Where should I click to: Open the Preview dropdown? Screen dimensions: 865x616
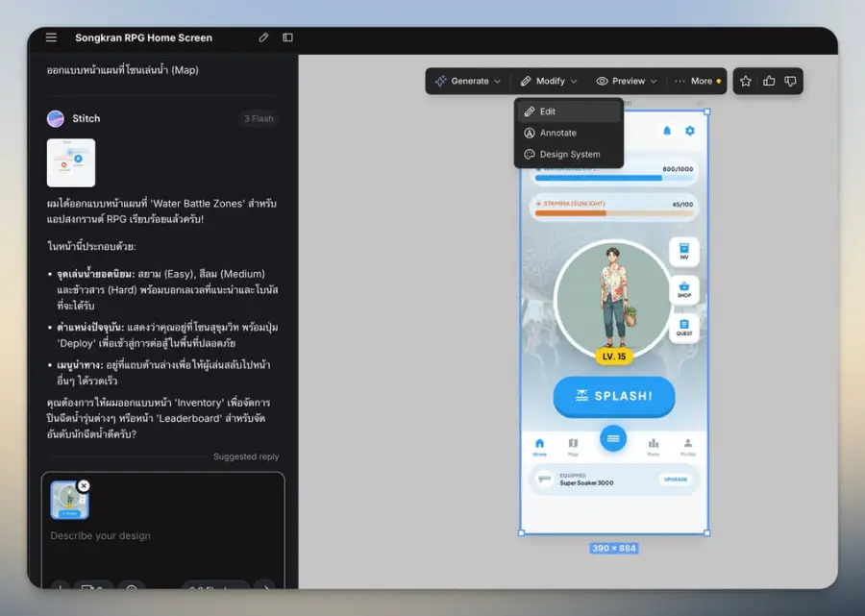point(626,81)
